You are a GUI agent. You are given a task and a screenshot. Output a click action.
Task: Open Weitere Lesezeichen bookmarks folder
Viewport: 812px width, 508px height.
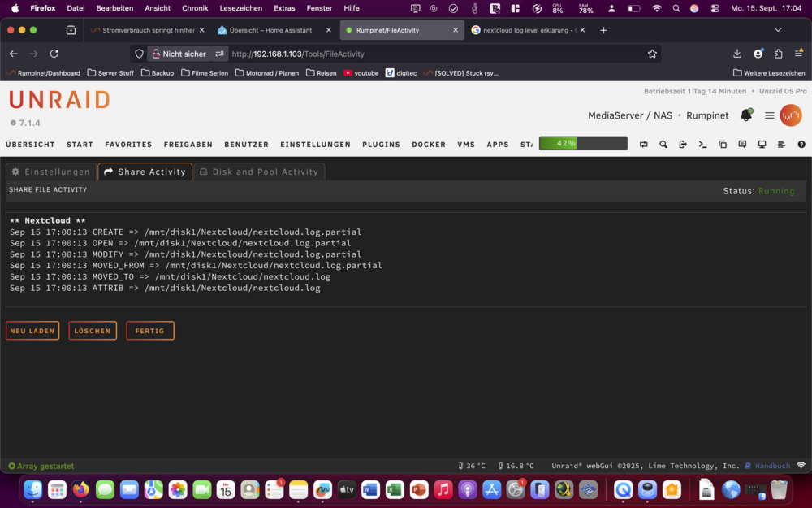[769, 73]
